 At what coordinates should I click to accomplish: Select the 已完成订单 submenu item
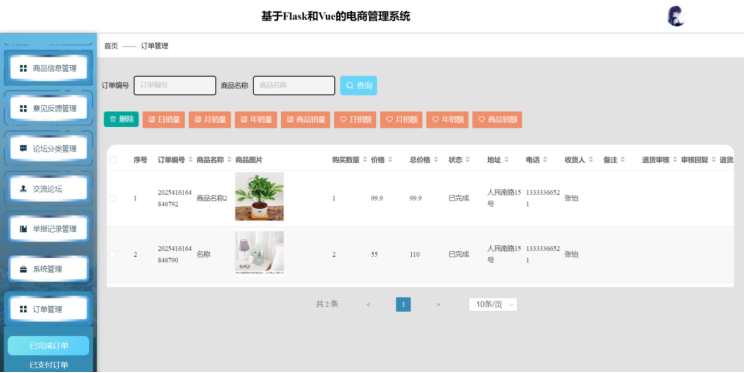click(48, 345)
